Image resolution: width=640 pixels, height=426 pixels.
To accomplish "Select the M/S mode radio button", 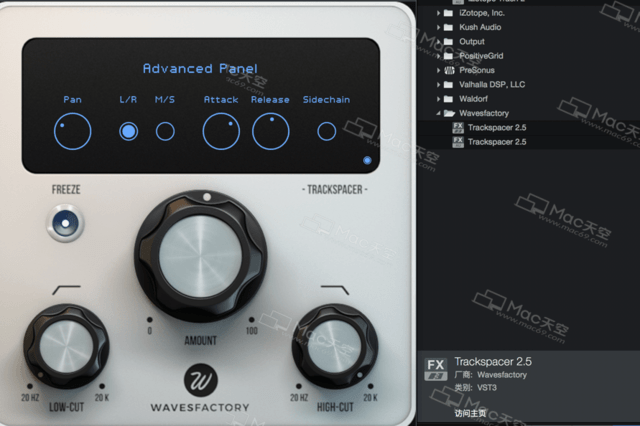I will coord(165,131).
